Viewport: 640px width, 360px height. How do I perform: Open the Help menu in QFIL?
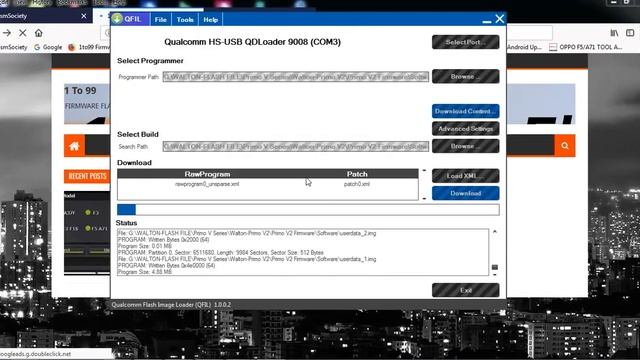pyautogui.click(x=211, y=20)
